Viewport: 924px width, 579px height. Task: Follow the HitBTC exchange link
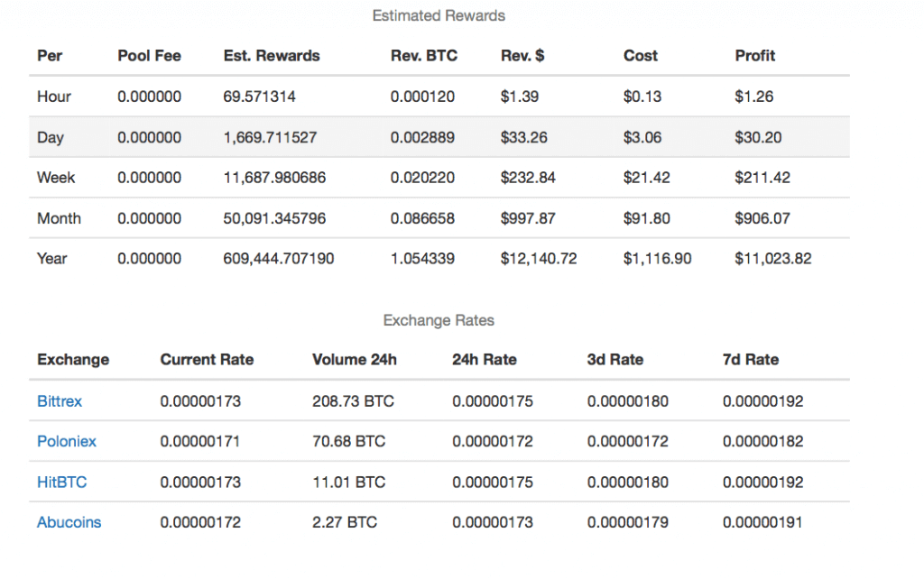[x=62, y=482]
